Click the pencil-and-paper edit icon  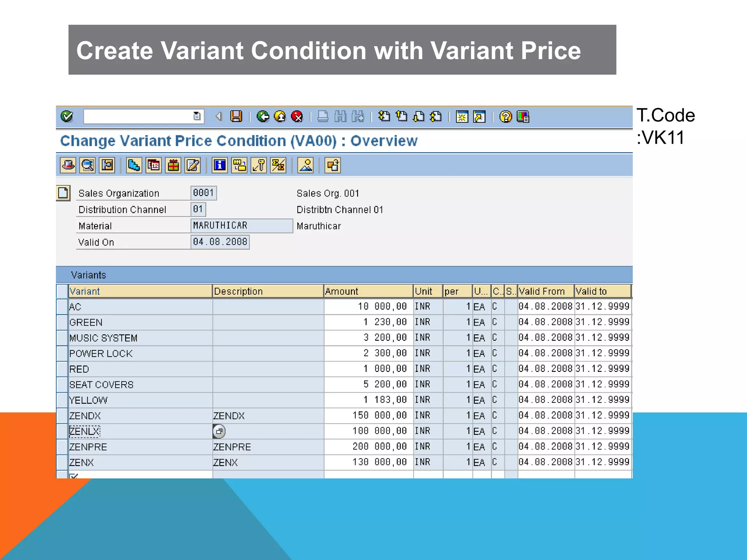193,166
